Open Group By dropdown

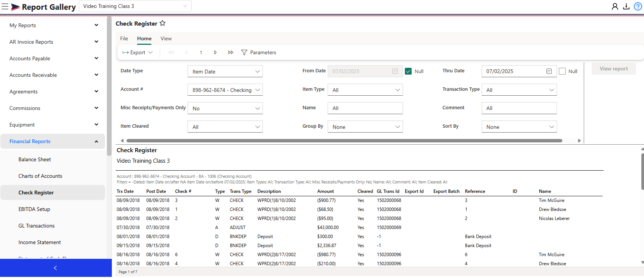pyautogui.click(x=365, y=127)
